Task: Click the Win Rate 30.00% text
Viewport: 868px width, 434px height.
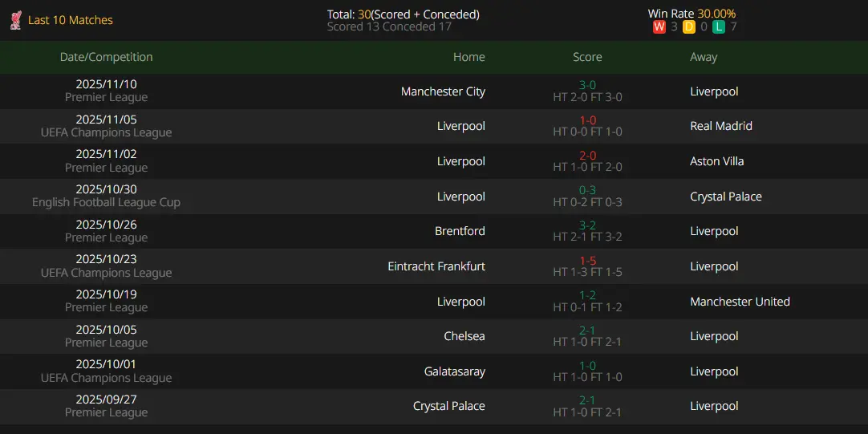Action: click(x=692, y=14)
